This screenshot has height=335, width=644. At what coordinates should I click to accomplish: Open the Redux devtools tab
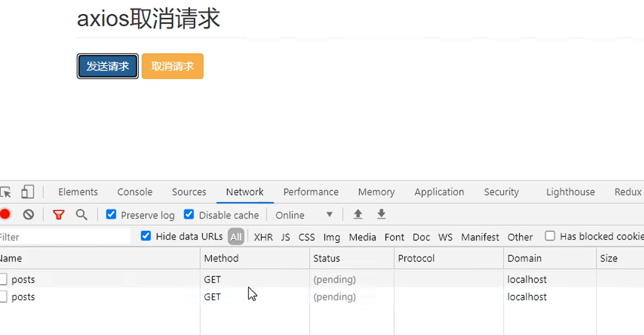[627, 192]
